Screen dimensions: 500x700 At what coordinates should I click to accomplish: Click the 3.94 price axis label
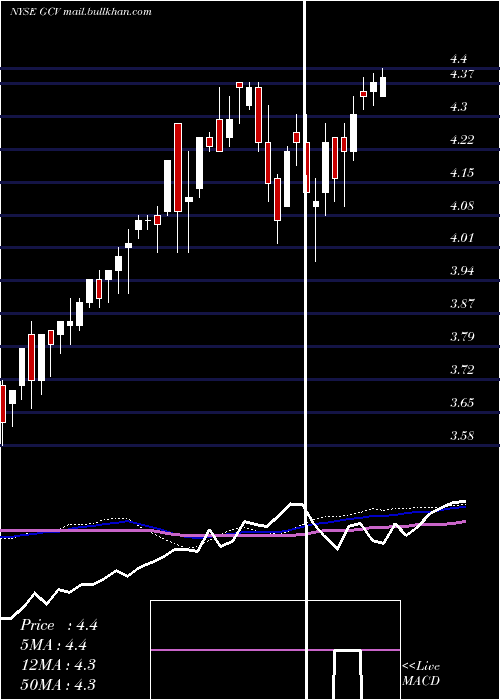(462, 270)
